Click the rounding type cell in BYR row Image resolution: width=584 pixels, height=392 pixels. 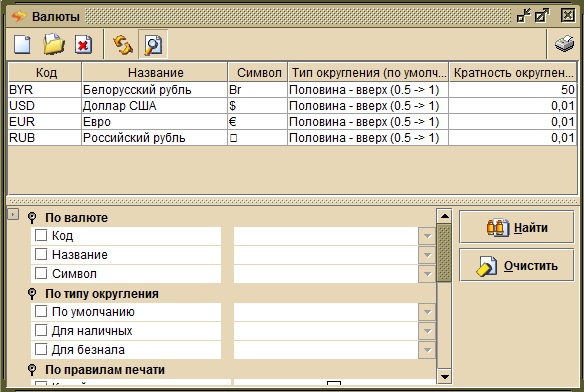pyautogui.click(x=368, y=90)
